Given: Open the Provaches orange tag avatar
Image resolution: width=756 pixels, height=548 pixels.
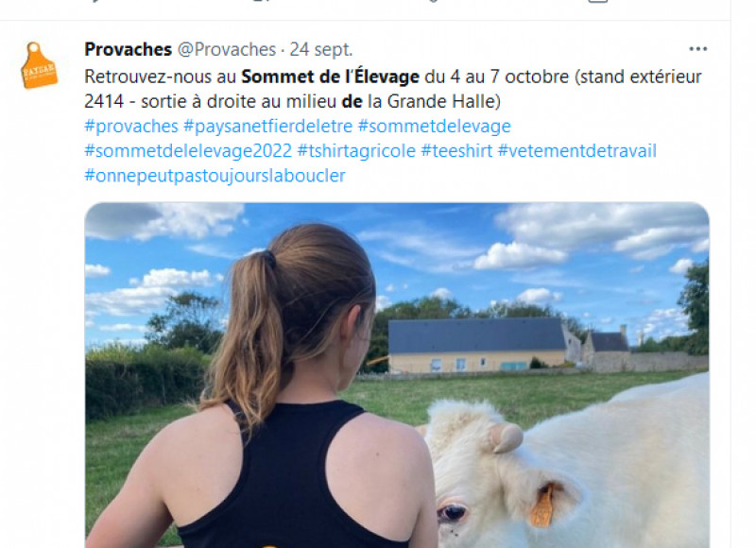Looking at the screenshot, I should click(x=39, y=65).
